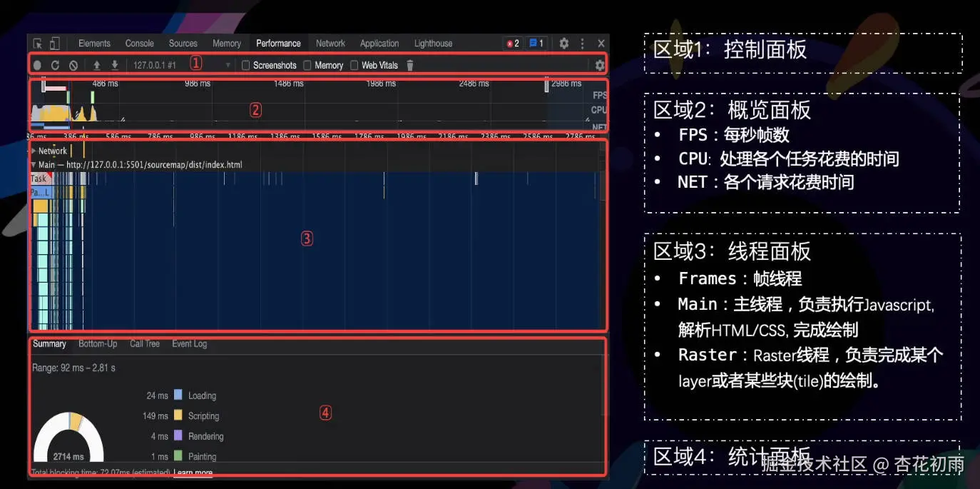The width and height of the screenshot is (980, 489).
Task: Open DevTools more options menu
Action: [582, 44]
